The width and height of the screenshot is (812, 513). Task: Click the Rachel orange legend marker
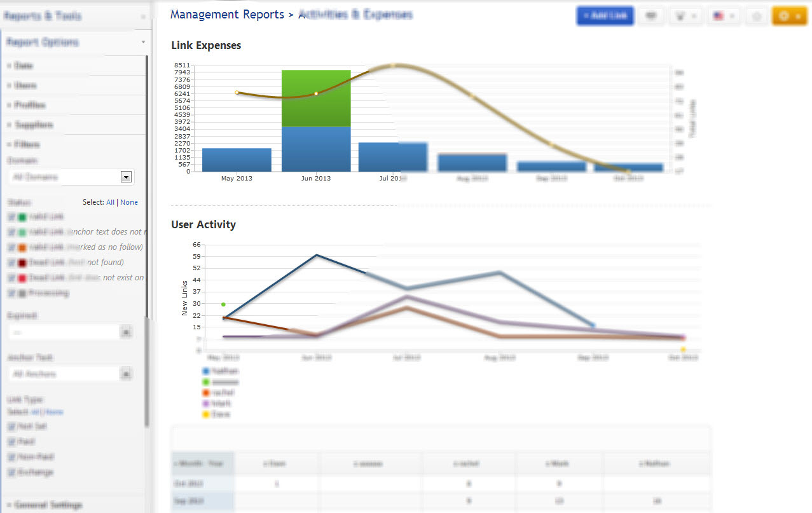click(206, 393)
